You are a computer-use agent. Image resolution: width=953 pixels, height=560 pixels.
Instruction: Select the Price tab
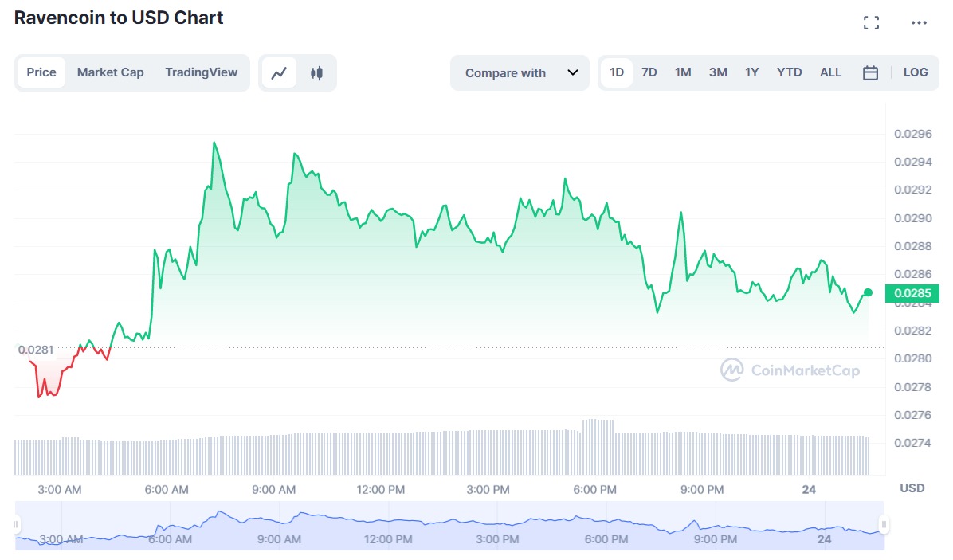[41, 72]
